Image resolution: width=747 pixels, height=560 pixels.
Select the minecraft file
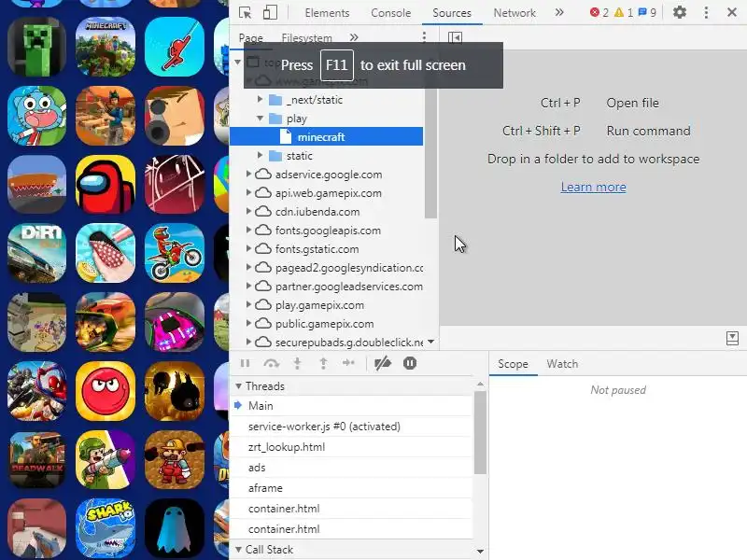(x=326, y=136)
